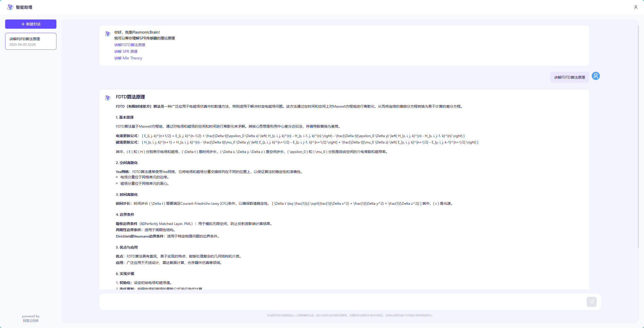Click the FDTD算法原理 response heading
This screenshot has height=328, width=644.
point(130,97)
